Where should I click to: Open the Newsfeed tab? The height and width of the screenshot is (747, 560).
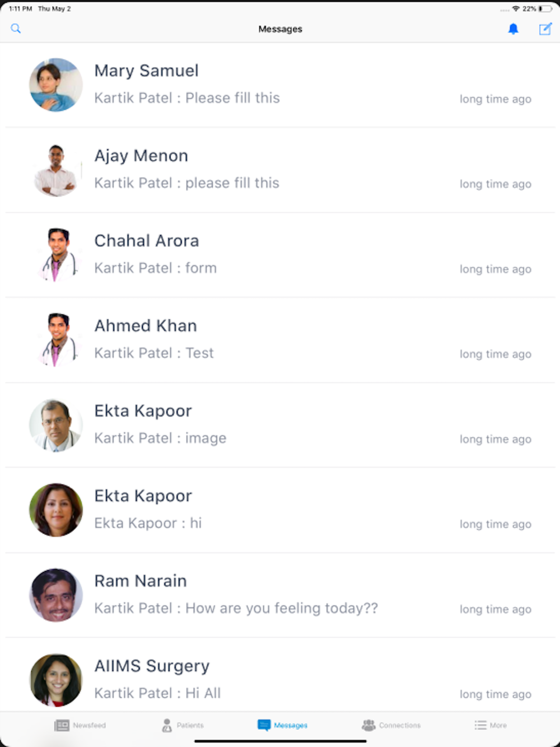point(80,725)
